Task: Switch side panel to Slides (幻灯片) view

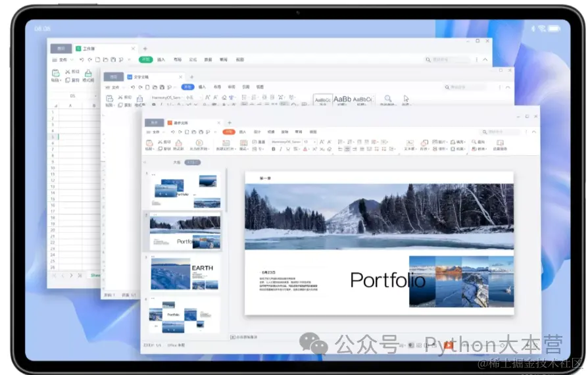Action: click(192, 162)
